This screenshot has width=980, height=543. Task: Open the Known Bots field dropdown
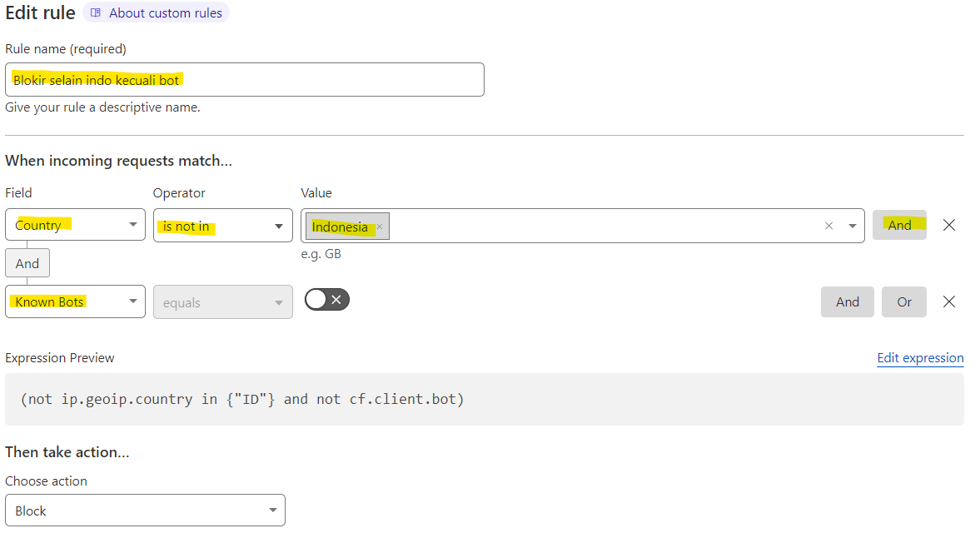[75, 301]
